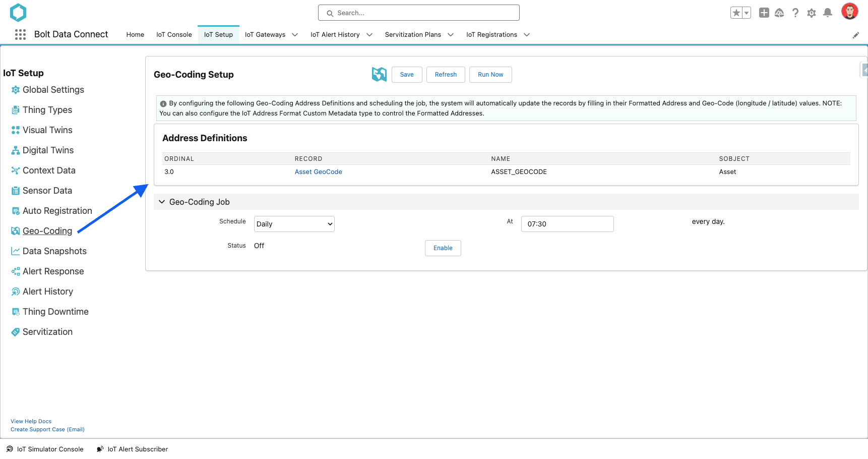
Task: Click the ASSET_GEOCODE name cell
Action: pyautogui.click(x=519, y=172)
